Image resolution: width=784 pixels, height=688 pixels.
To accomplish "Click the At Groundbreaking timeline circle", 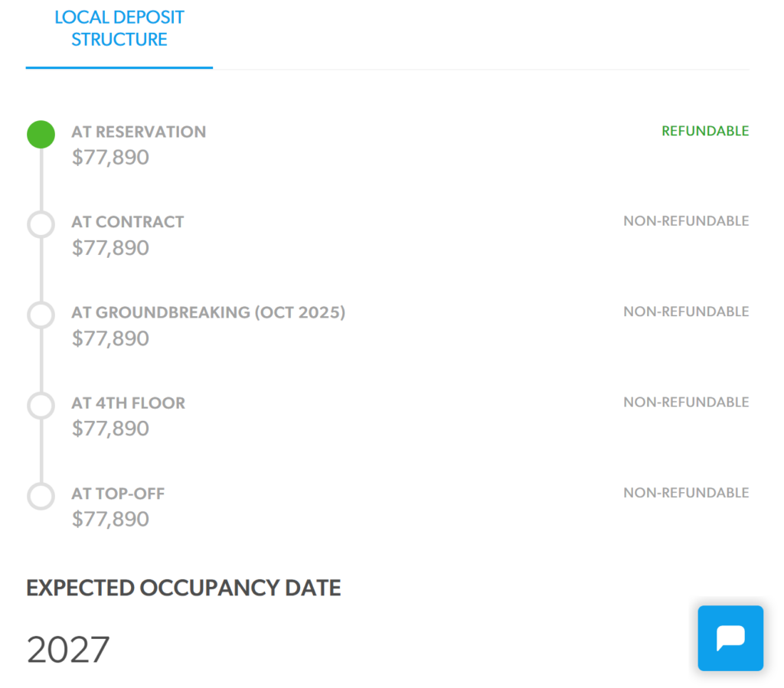I will click(x=41, y=315).
